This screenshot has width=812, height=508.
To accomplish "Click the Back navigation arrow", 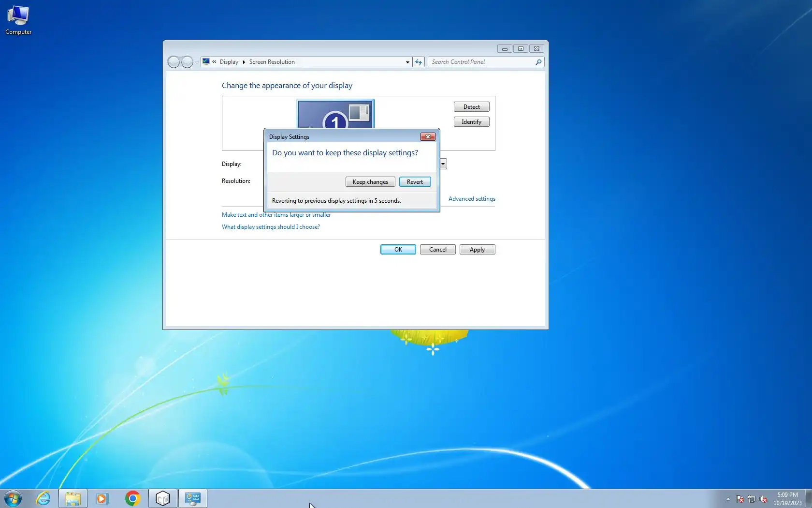I will 174,62.
